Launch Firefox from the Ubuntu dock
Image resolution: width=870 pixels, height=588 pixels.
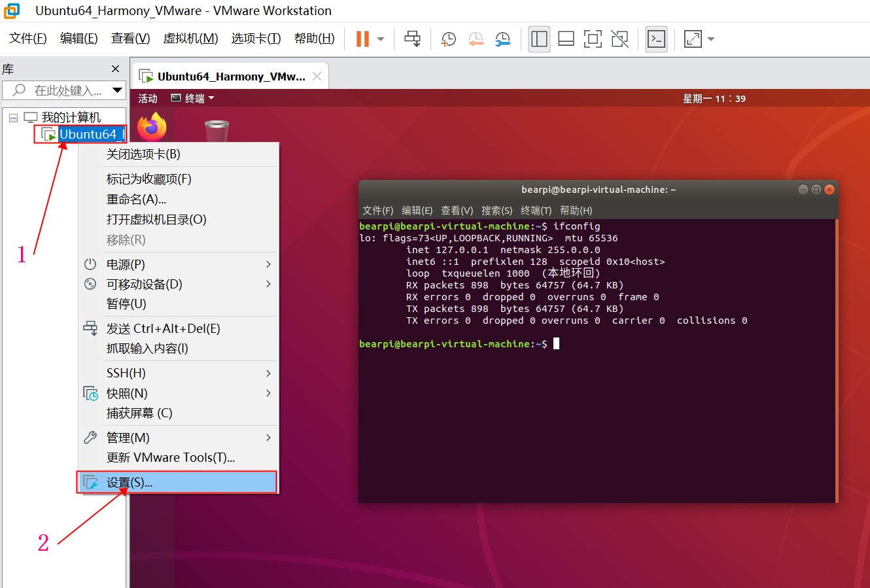152,126
